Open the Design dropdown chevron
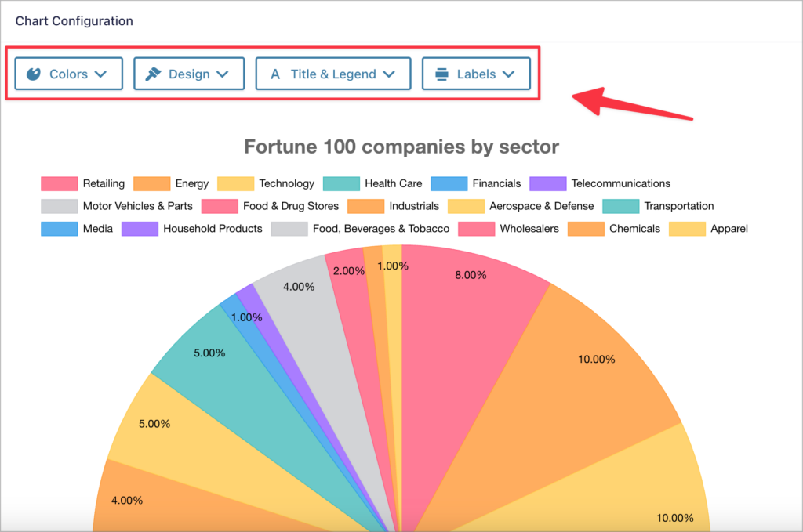This screenshot has width=803, height=532. (x=222, y=74)
